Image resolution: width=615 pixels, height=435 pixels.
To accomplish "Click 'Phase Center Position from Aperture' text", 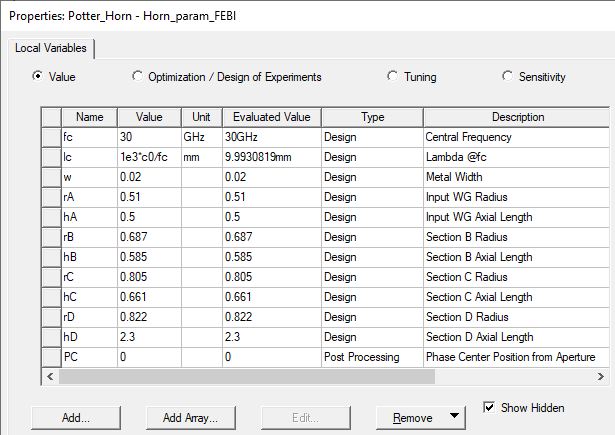I will click(x=511, y=357).
